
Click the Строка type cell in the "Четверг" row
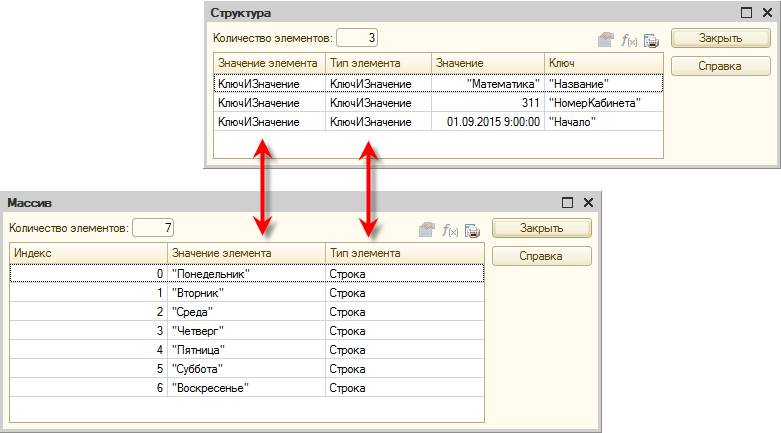404,330
